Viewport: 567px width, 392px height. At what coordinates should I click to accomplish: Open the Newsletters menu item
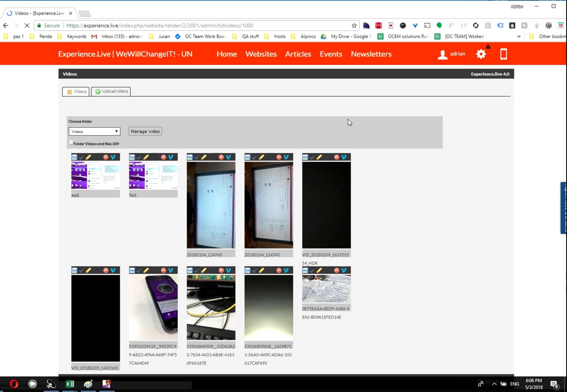pyautogui.click(x=371, y=54)
